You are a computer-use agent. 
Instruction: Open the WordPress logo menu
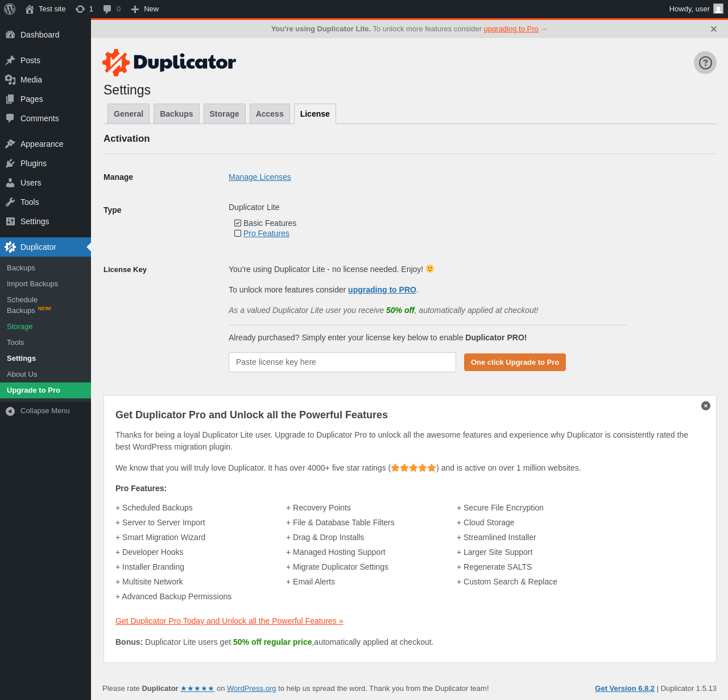point(10,9)
